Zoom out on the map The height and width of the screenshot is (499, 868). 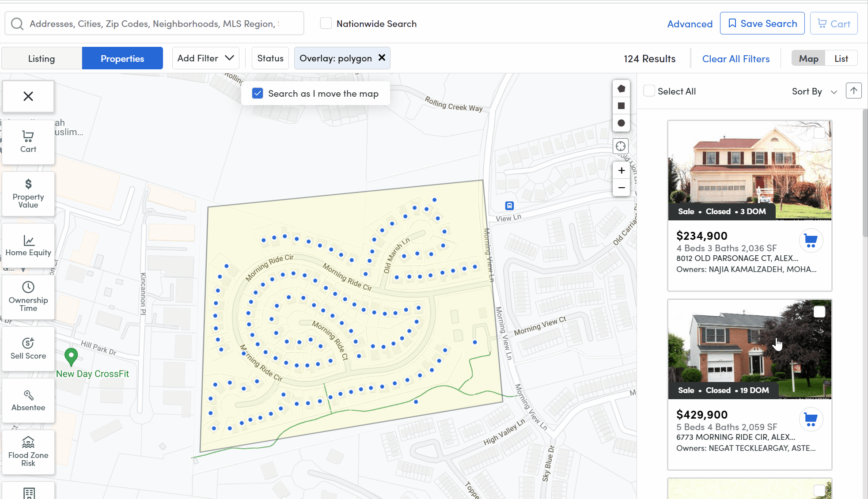(621, 188)
